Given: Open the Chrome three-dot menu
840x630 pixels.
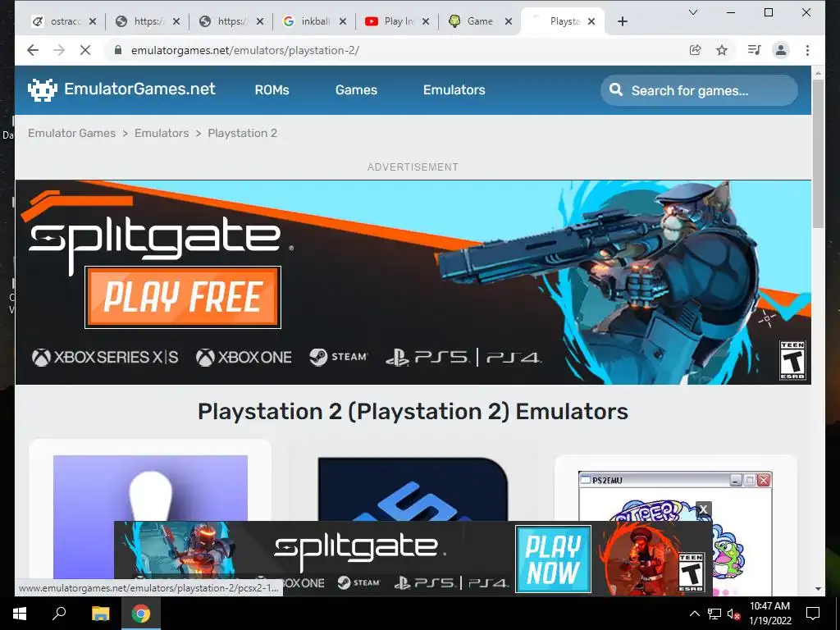Looking at the screenshot, I should pos(807,50).
